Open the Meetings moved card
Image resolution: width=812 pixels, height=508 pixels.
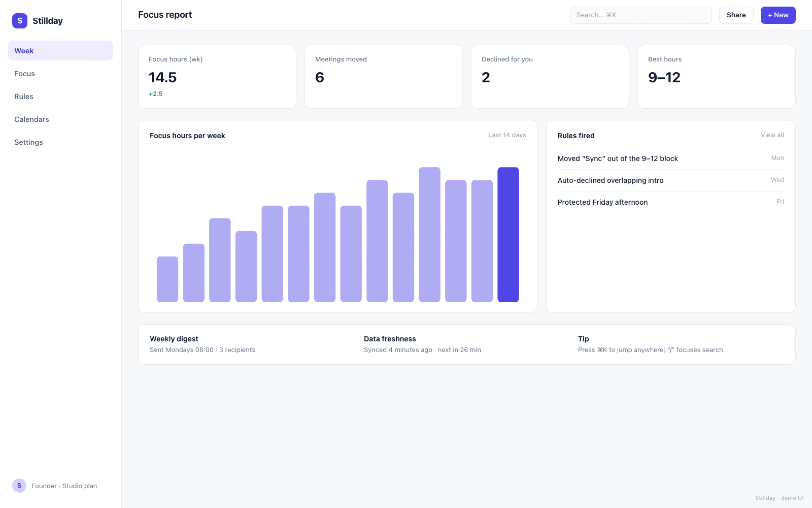pyautogui.click(x=384, y=77)
